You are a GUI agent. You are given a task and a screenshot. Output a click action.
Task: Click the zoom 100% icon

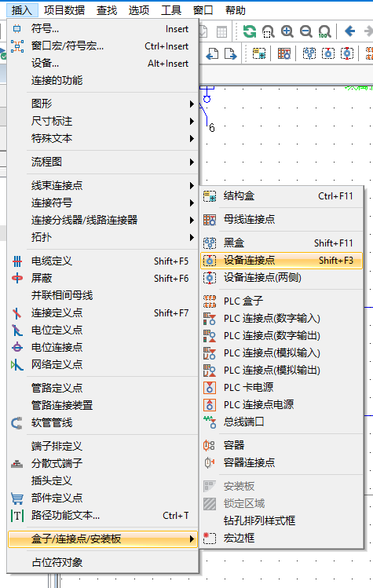tap(324, 31)
